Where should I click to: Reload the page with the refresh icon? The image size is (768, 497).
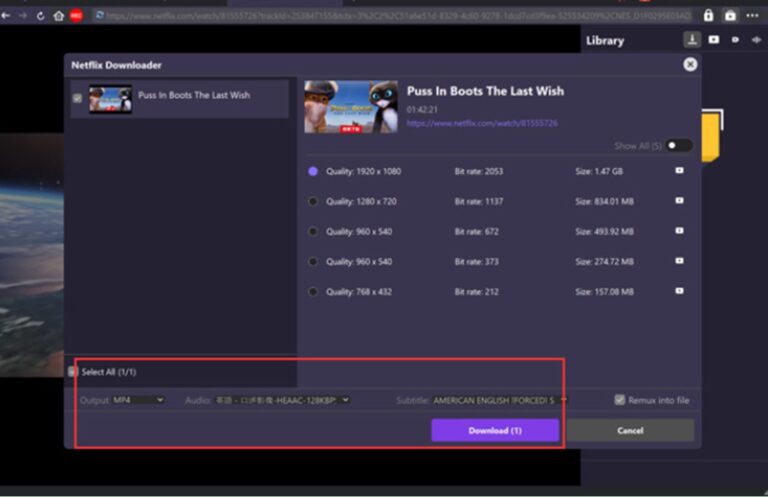pos(41,16)
